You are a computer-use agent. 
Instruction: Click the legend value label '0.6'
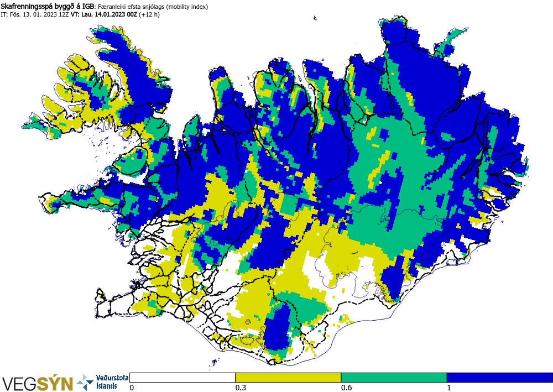(x=346, y=388)
